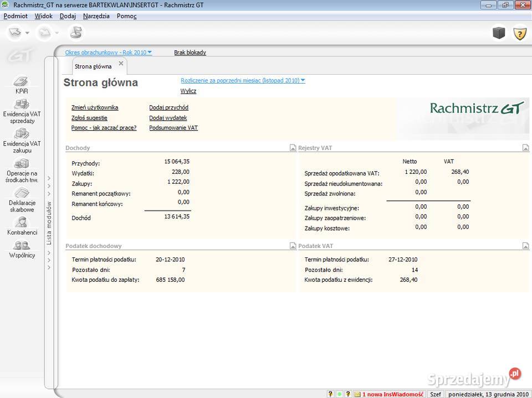
Task: Click the back navigation arrow button
Action: 15,33
